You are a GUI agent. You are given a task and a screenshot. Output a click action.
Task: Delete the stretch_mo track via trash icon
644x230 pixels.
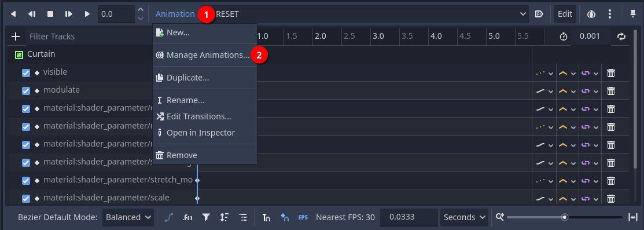point(611,181)
